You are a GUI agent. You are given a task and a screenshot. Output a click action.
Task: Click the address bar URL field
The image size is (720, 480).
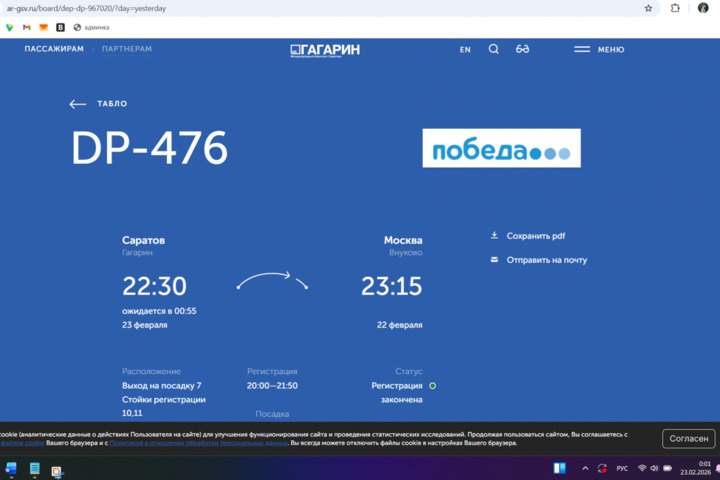pos(300,8)
